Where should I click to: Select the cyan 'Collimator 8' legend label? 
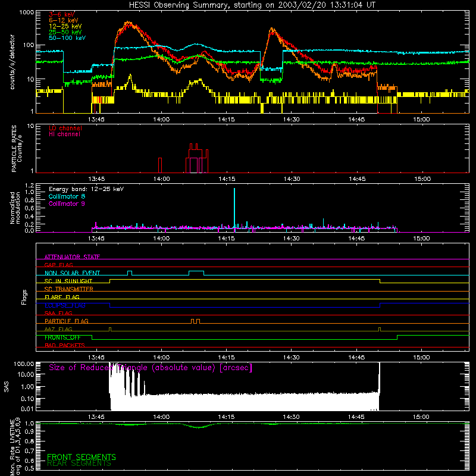point(67,196)
